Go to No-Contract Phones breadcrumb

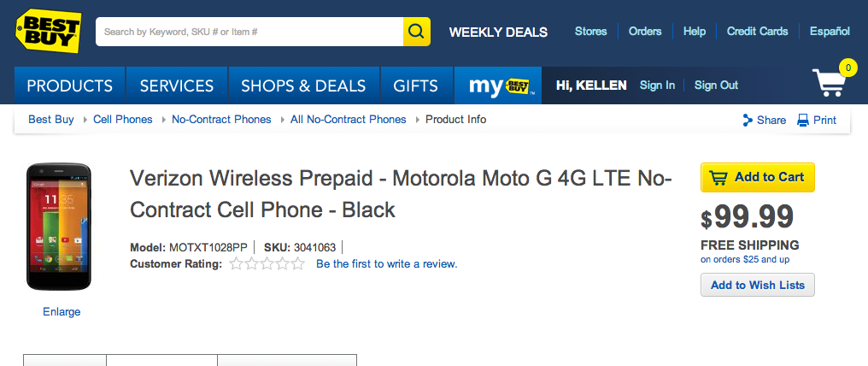coord(221,120)
